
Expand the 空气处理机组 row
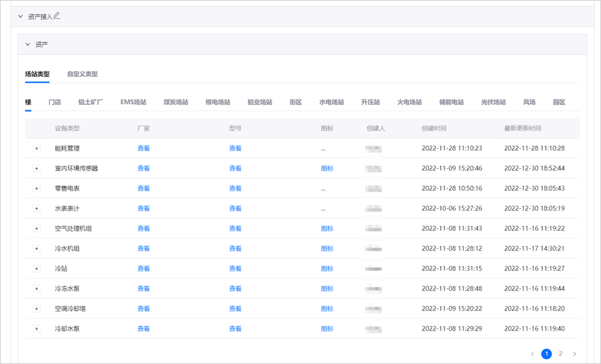(37, 229)
